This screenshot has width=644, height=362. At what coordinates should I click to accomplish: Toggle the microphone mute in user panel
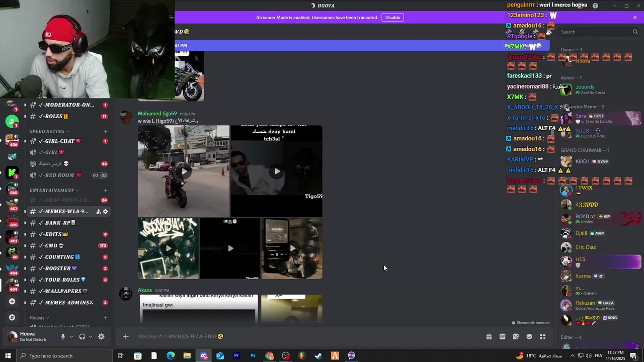tap(63, 337)
